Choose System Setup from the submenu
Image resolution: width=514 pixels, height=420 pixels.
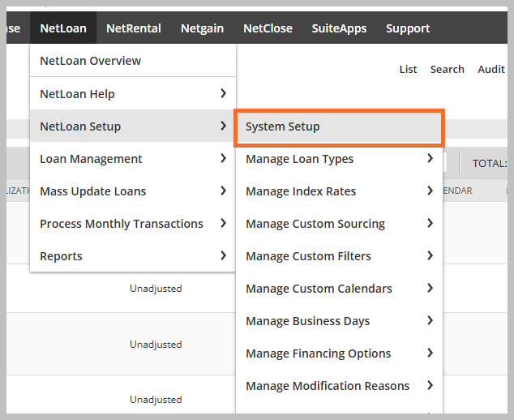pos(339,126)
